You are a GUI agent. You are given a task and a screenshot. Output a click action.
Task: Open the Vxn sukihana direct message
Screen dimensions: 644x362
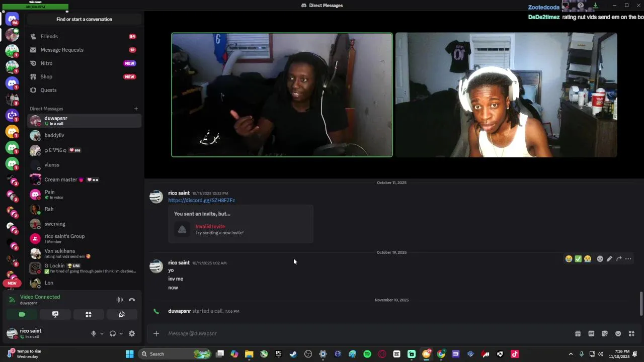(84, 253)
